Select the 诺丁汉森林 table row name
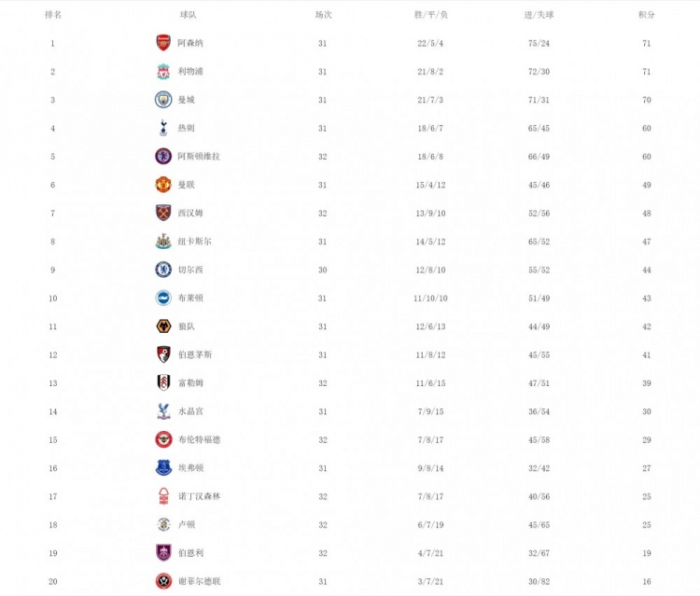This screenshot has width=700, height=596. coord(198,496)
